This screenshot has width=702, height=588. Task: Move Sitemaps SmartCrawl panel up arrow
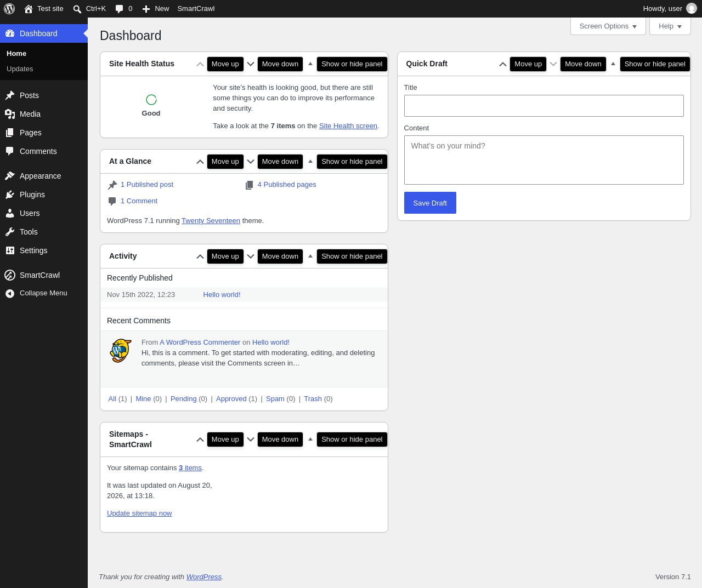tap(200, 439)
